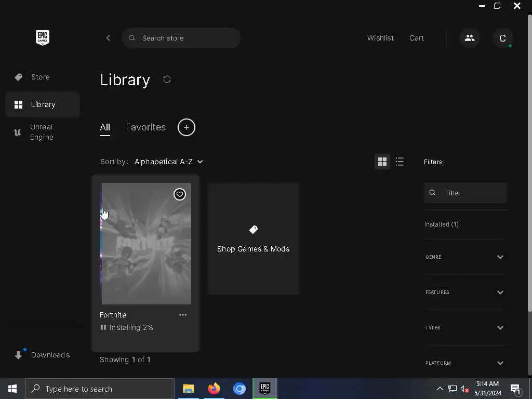Open the Friends list icon
Viewport: 532px width, 399px height.
[x=470, y=38]
